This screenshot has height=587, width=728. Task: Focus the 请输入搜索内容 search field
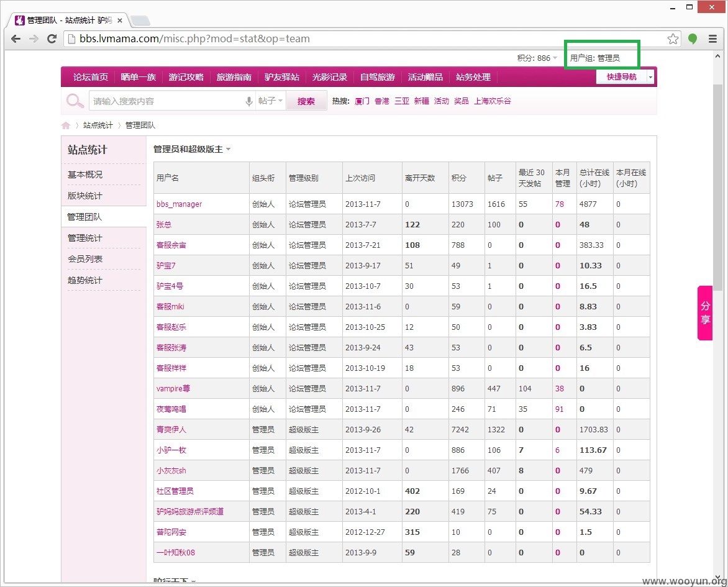[x=166, y=101]
